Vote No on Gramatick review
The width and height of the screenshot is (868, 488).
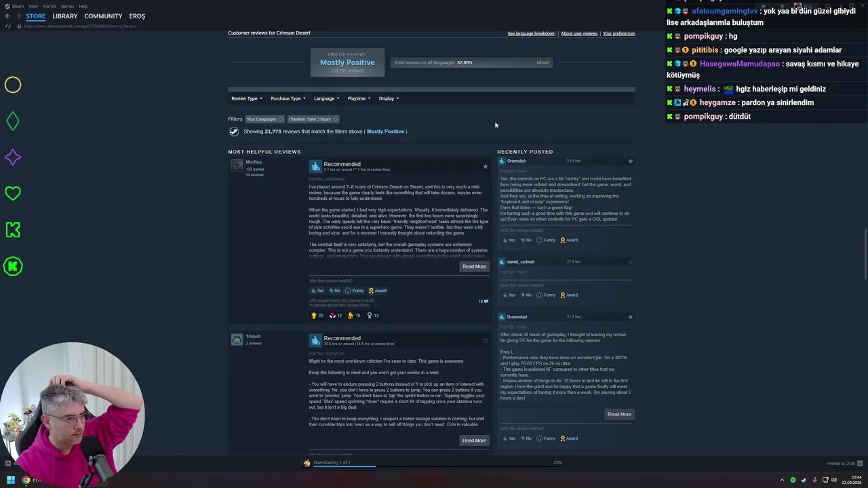click(526, 240)
